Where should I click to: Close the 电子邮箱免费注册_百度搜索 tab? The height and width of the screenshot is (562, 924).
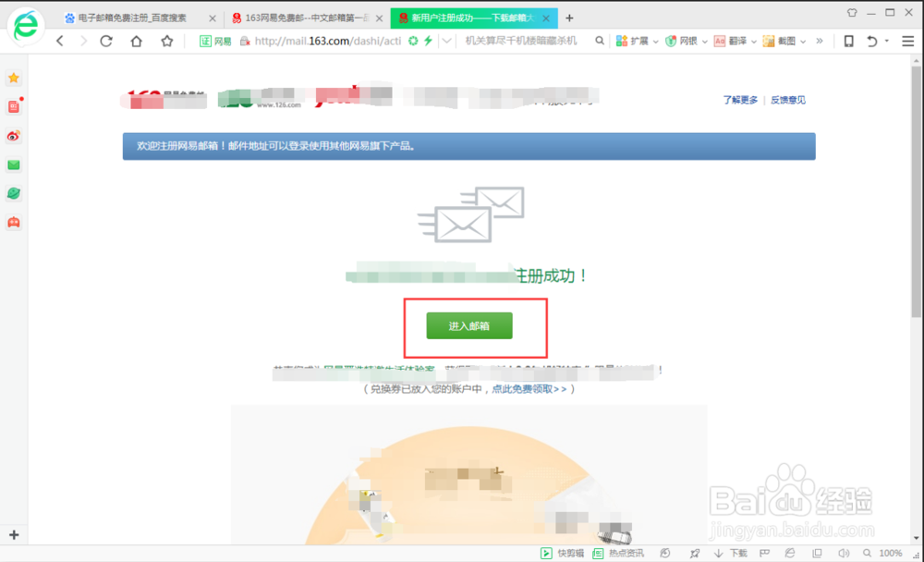[213, 18]
